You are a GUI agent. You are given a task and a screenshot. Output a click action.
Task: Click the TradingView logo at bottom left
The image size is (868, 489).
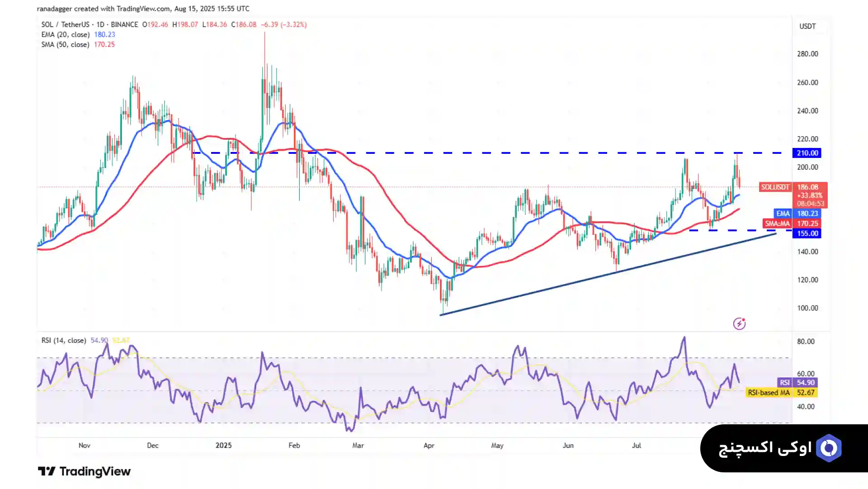pyautogui.click(x=85, y=471)
